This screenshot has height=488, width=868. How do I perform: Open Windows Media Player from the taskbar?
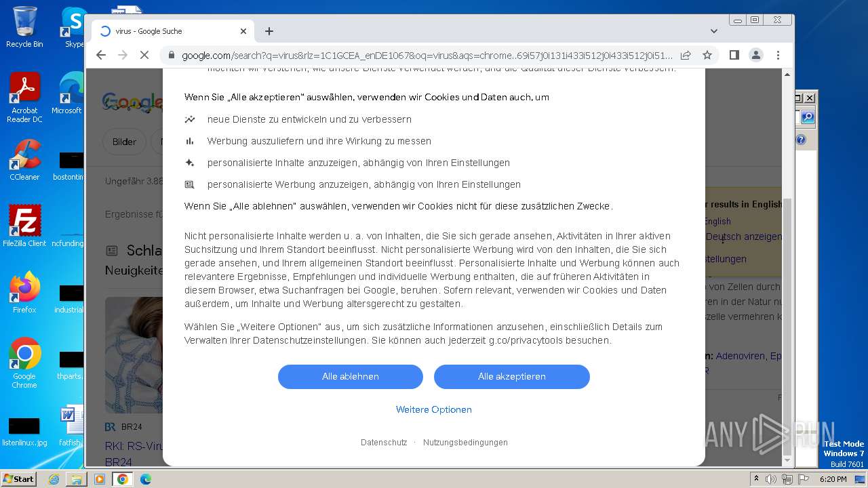[x=100, y=479]
